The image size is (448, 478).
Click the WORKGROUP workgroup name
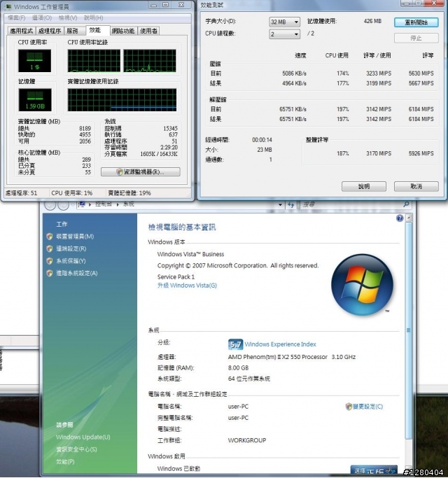tap(247, 440)
